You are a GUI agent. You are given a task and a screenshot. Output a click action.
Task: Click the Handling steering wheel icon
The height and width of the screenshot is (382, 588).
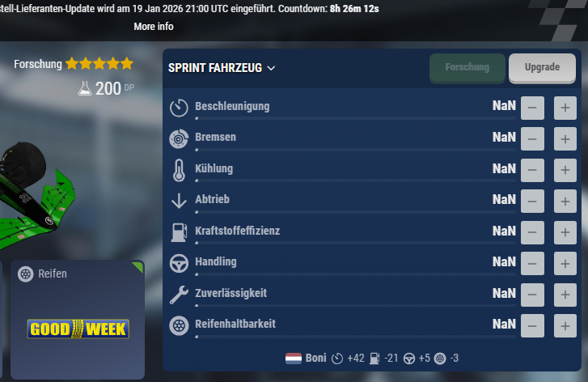pos(179,263)
